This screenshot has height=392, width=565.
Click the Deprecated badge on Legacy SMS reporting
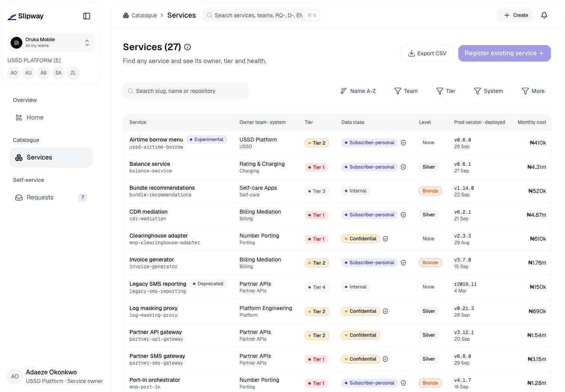[208, 284]
